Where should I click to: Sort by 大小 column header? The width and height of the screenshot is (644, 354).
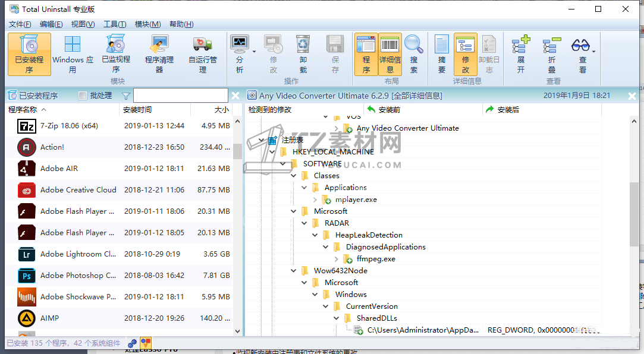(212, 109)
